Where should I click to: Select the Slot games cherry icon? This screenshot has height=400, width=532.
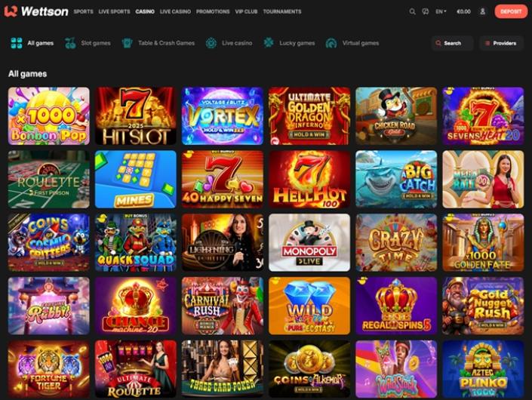point(70,43)
